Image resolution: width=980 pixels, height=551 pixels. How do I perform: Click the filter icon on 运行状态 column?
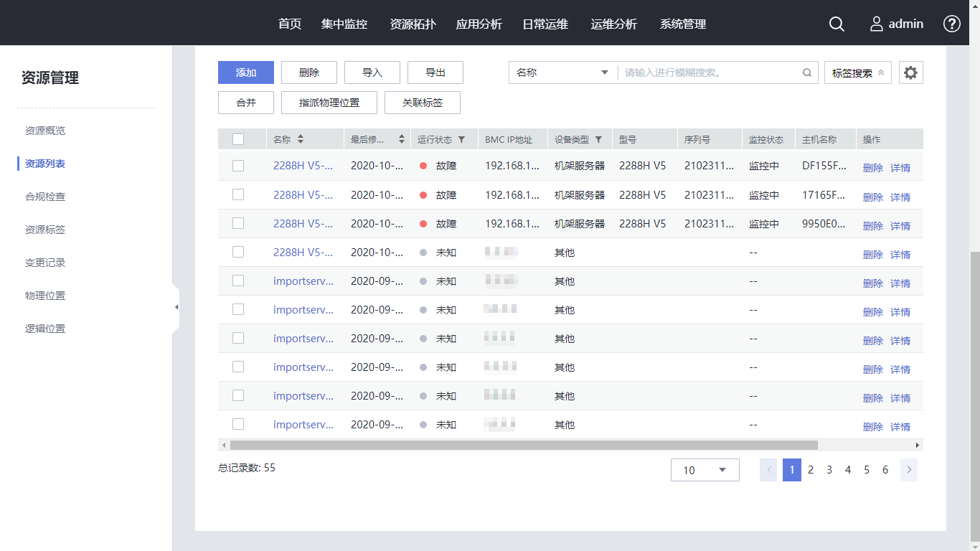pos(461,140)
